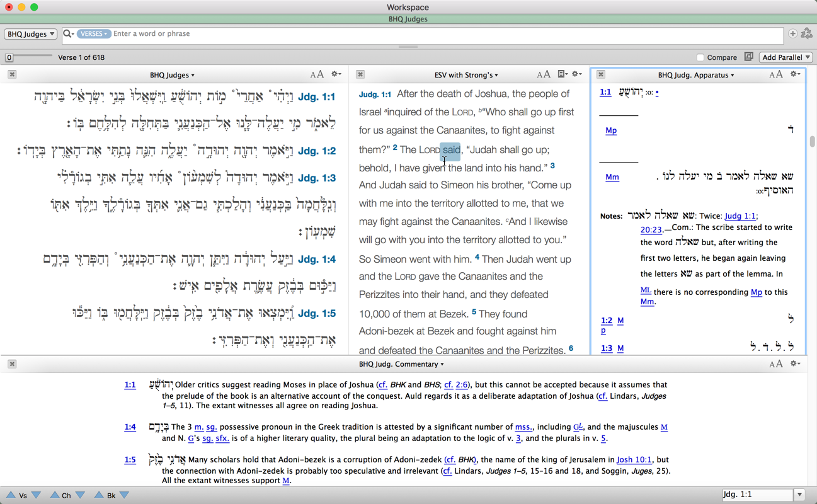Click the Mm link above Notes in Apparatus
The image size is (817, 504).
(x=612, y=177)
